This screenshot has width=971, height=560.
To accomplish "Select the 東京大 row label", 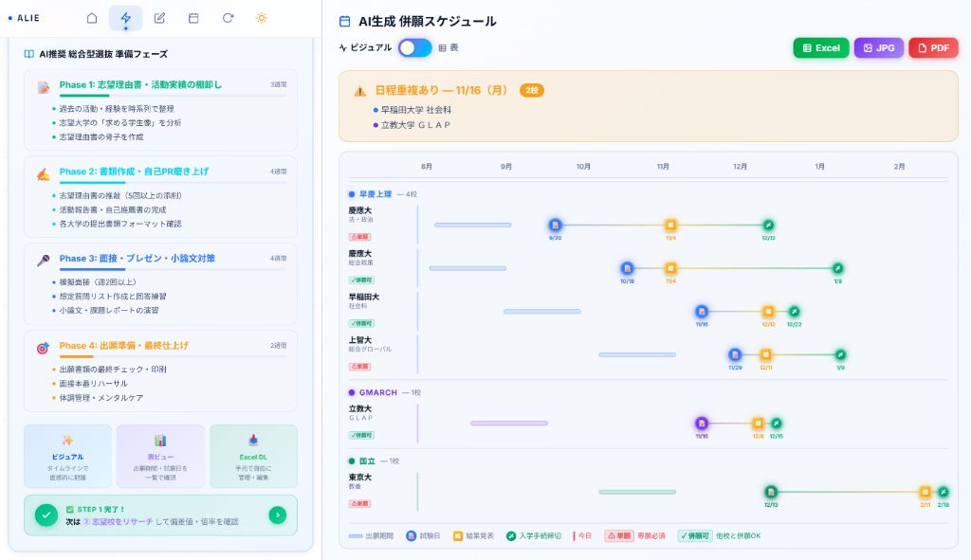I will [359, 478].
